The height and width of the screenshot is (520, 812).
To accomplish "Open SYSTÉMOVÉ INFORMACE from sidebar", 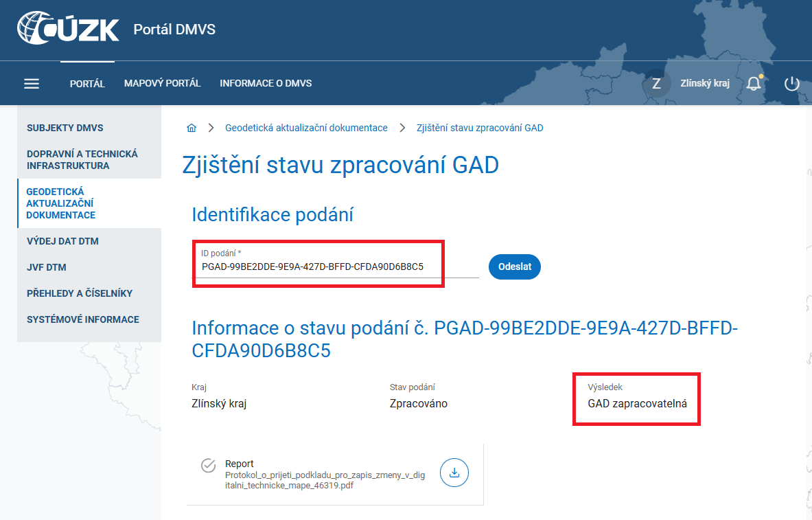I will (82, 319).
